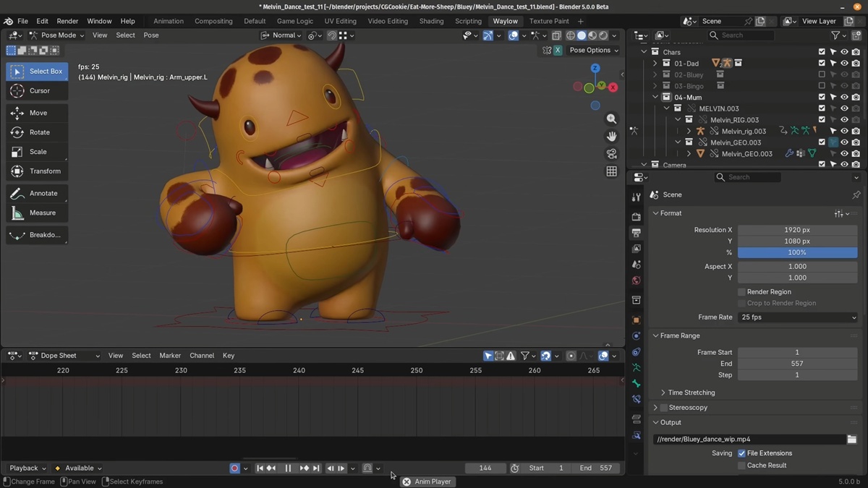Viewport: 868px width, 488px height.
Task: Toggle the viewport camera view icon
Action: click(x=611, y=153)
